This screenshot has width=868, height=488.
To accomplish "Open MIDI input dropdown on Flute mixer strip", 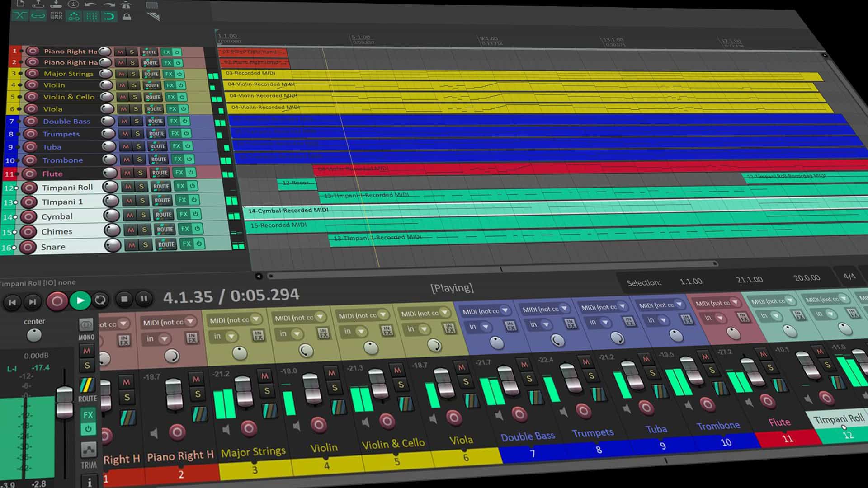I will tap(736, 302).
